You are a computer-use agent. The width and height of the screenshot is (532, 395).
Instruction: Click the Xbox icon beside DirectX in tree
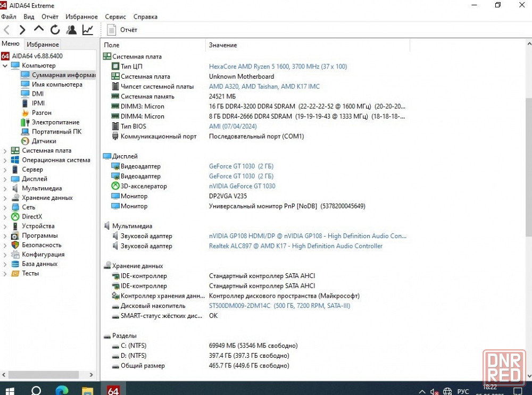point(15,217)
